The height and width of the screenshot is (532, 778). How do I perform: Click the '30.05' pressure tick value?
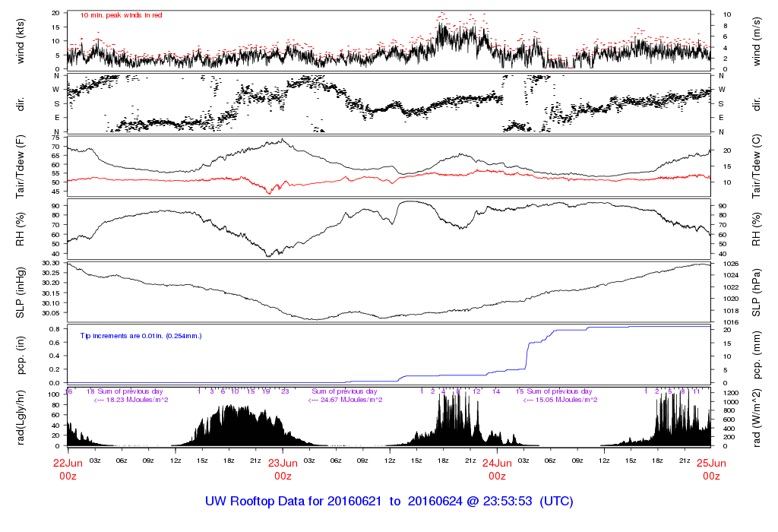tap(51, 313)
